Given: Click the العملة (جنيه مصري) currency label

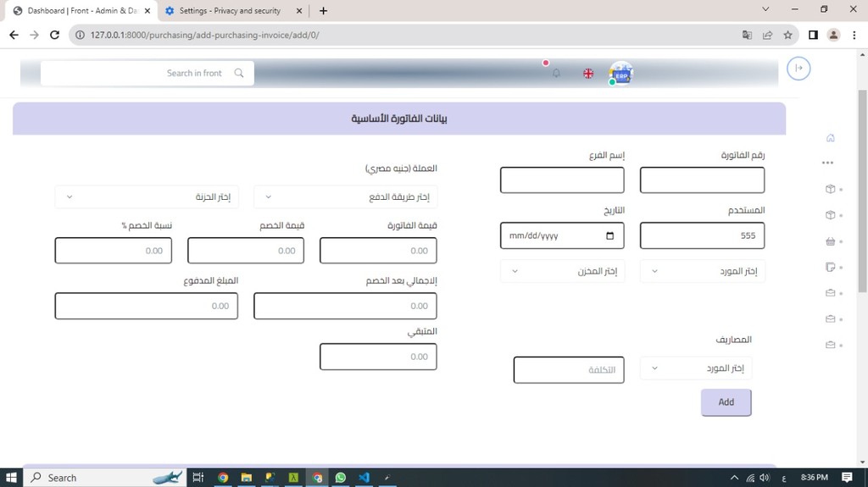Looking at the screenshot, I should pos(401,169).
